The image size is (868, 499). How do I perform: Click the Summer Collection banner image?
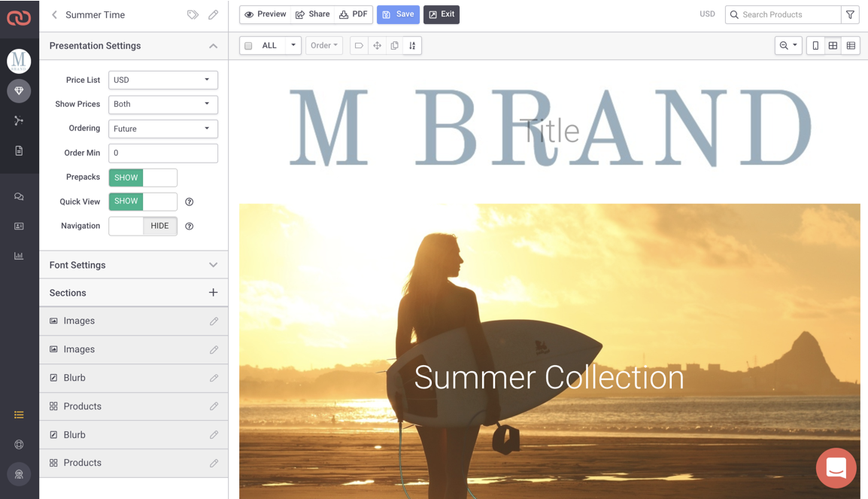550,351
